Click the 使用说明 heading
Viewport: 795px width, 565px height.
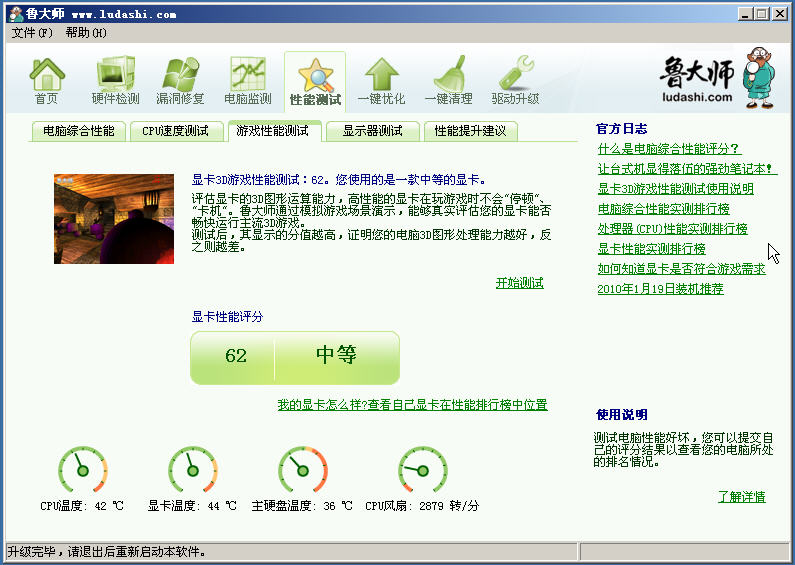(622, 415)
